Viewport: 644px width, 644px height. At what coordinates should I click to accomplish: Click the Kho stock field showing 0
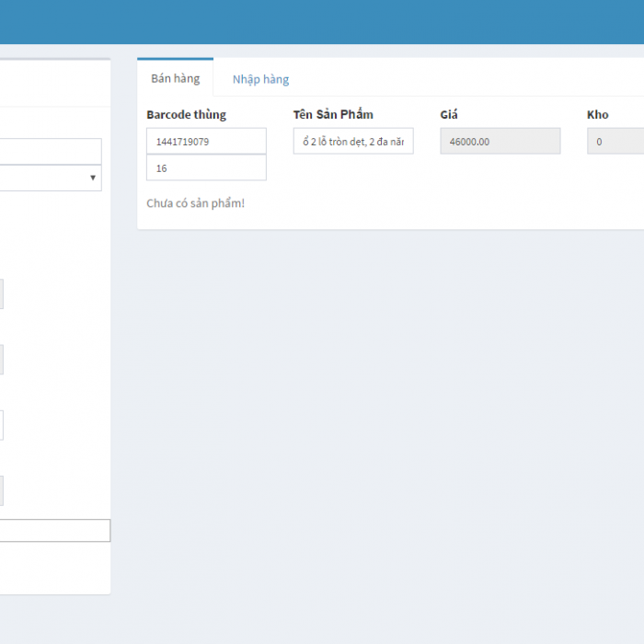tap(615, 142)
